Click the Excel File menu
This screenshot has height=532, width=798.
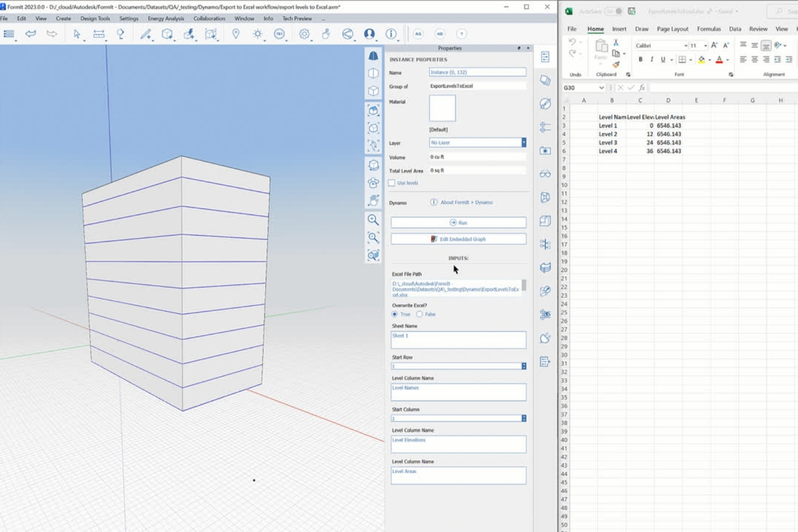572,29
